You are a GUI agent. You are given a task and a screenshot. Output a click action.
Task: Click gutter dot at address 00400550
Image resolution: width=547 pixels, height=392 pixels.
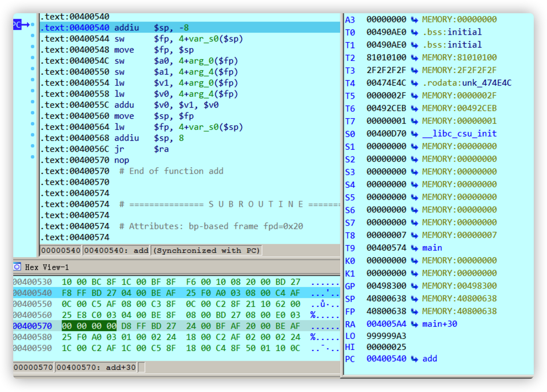pyautogui.click(x=32, y=69)
